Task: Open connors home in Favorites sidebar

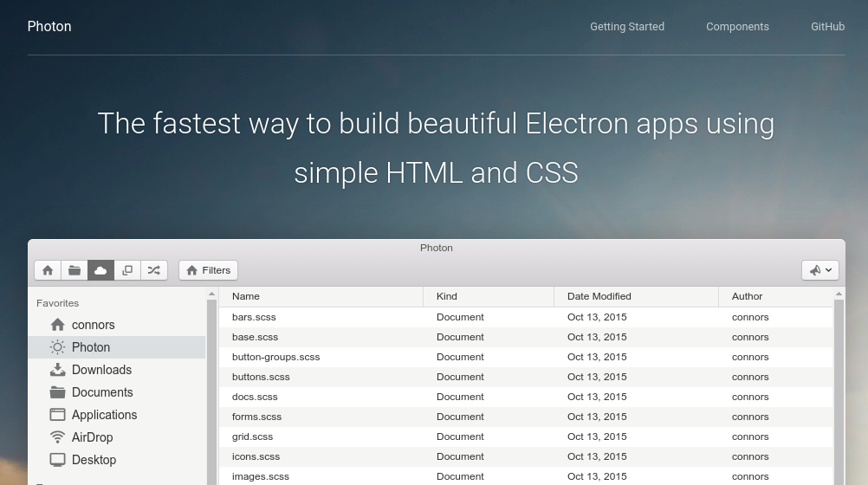Action: (x=116, y=325)
